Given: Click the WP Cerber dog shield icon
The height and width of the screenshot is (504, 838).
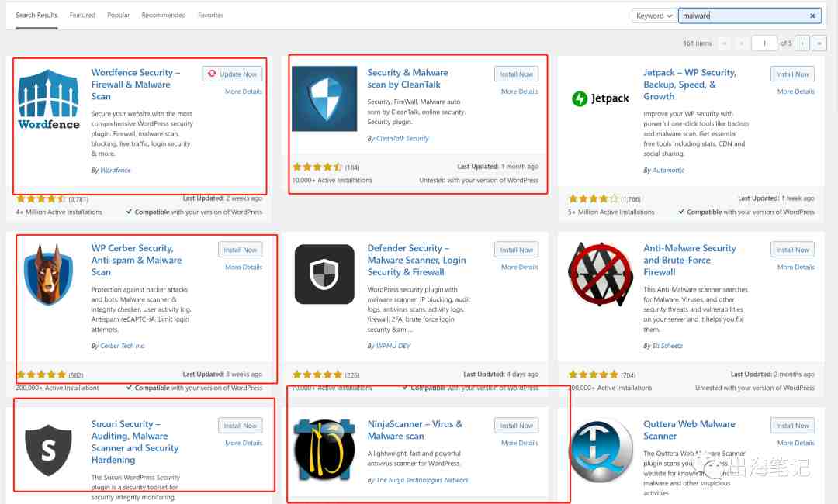Looking at the screenshot, I should (49, 274).
